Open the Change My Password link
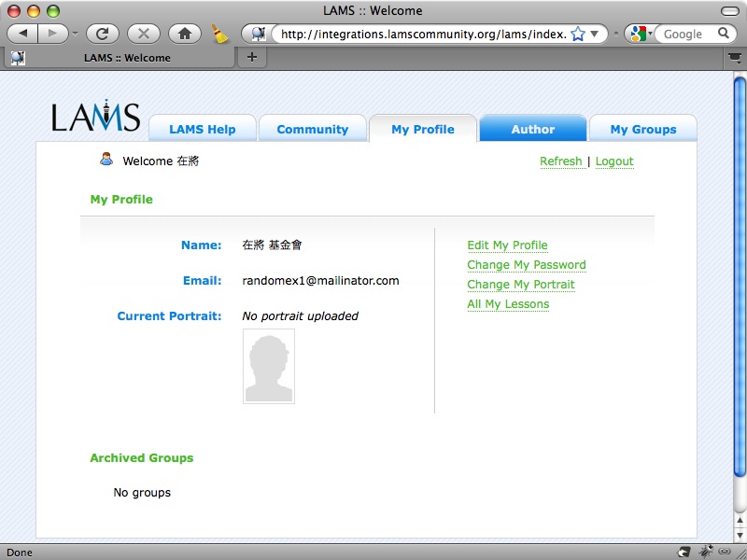 pyautogui.click(x=526, y=265)
